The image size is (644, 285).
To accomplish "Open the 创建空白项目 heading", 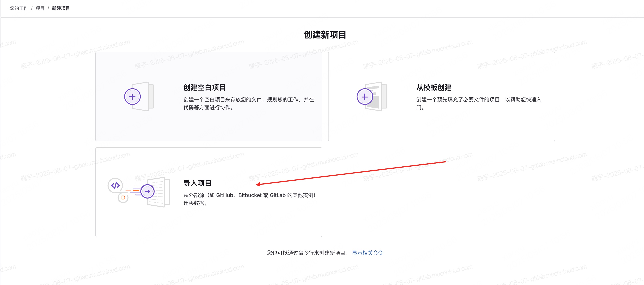I will click(204, 88).
